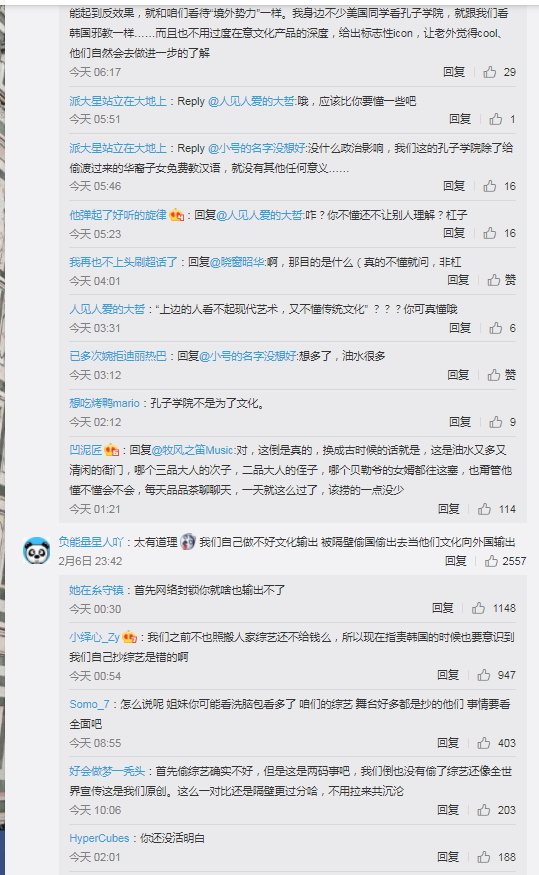Open 派大星站立在大地上 profile from 05:51 comment

(x=118, y=101)
